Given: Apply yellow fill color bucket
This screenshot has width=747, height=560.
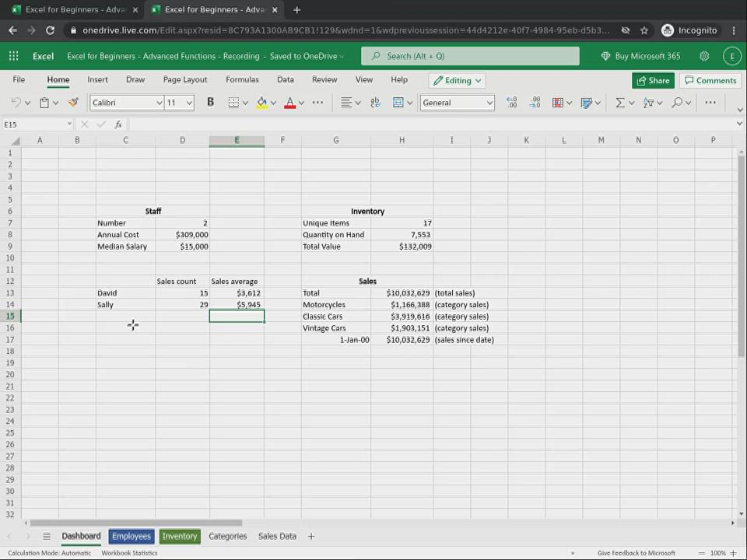Looking at the screenshot, I should click(261, 103).
